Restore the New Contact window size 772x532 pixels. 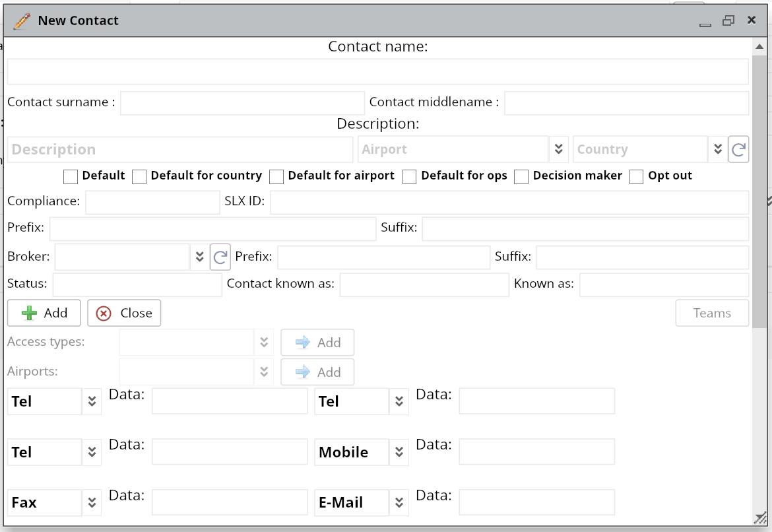(x=728, y=20)
